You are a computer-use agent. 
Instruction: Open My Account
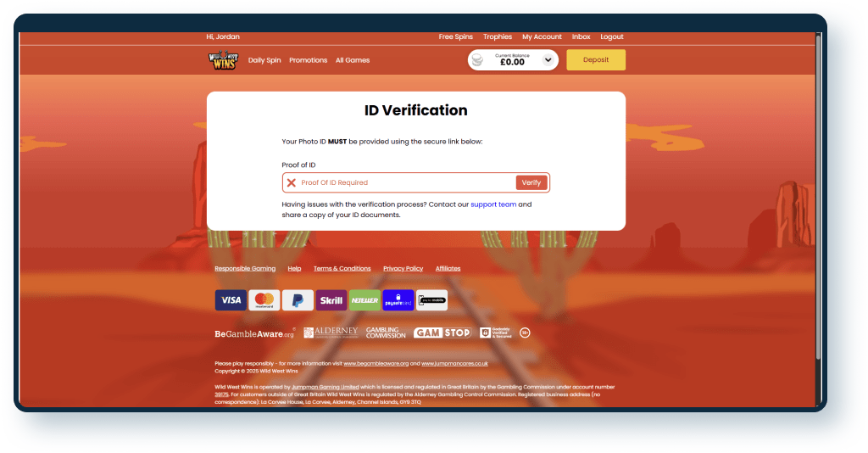[x=542, y=36]
